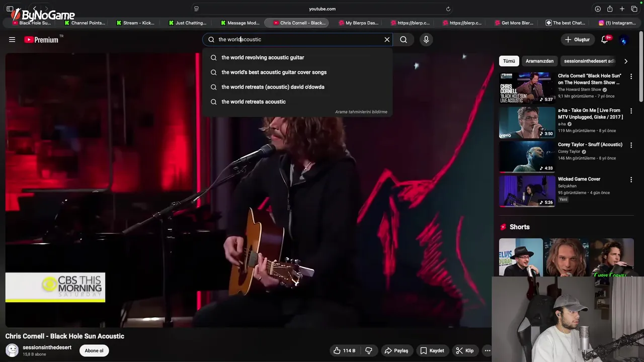Select the Aramanızdan filter chip
Image resolution: width=644 pixels, height=362 pixels.
(539, 61)
